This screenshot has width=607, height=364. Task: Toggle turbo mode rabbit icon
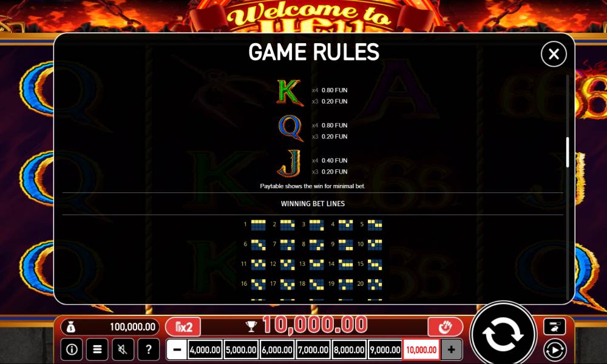(554, 326)
